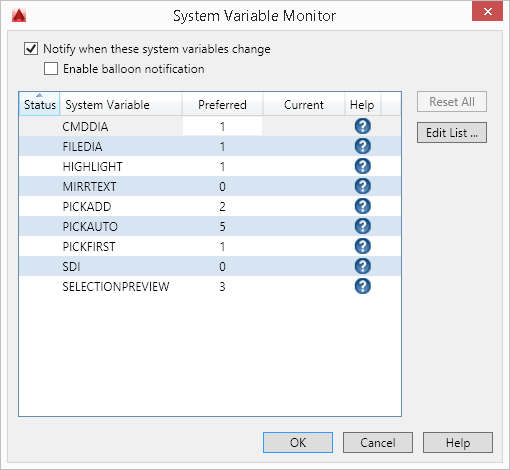Click the PICKFIRST row help icon

pos(363,246)
